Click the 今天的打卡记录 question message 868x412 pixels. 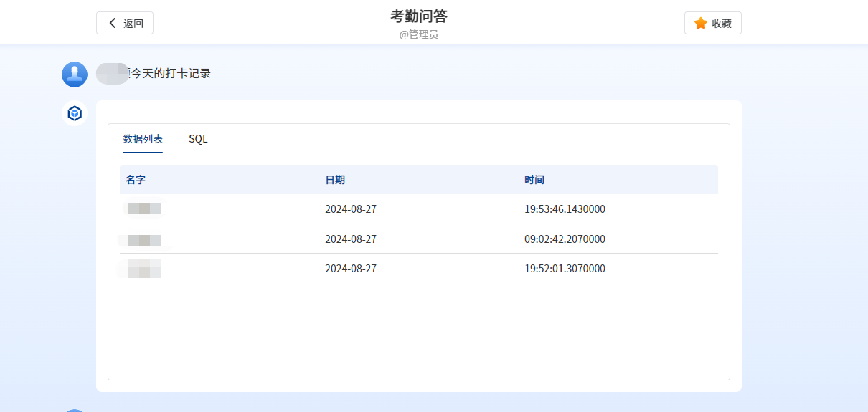click(x=169, y=73)
